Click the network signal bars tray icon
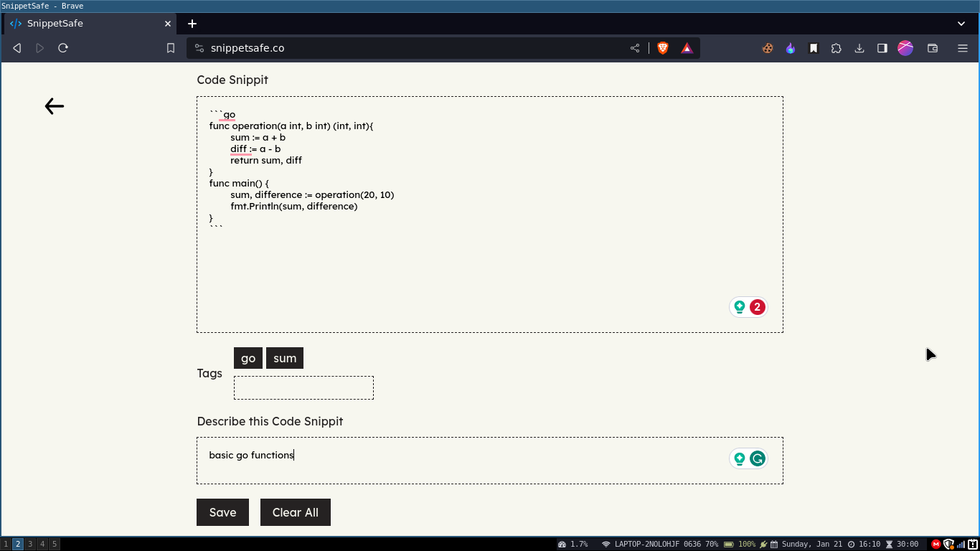The height and width of the screenshot is (551, 980). [x=961, y=545]
